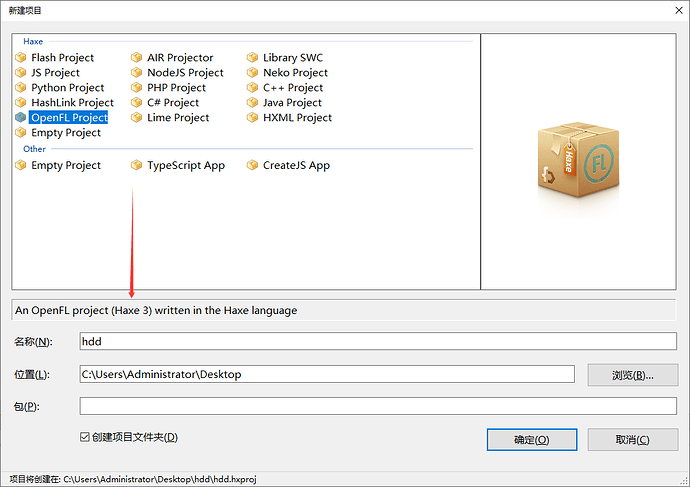The height and width of the screenshot is (487, 690).
Task: Confirm with the 确定(O) button
Action: 532,439
